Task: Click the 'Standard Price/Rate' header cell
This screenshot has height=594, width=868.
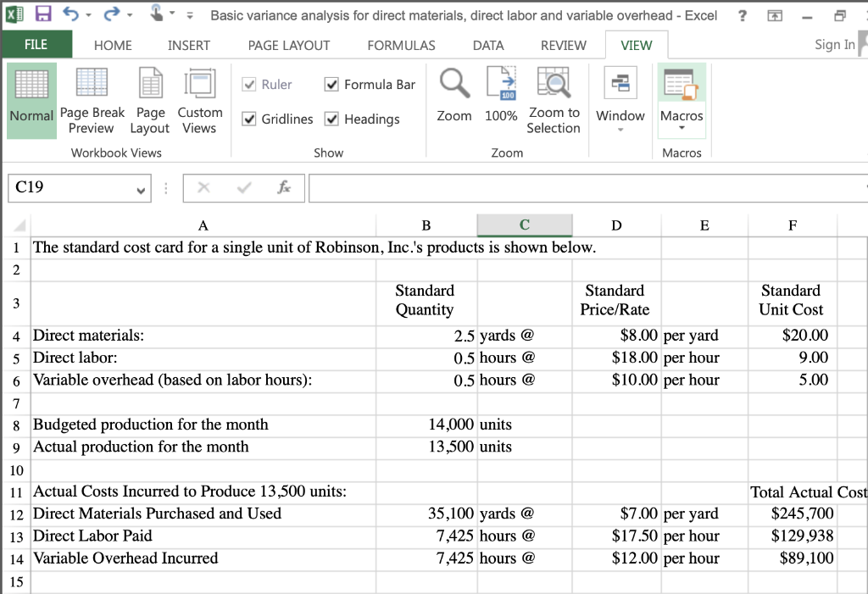Action: (617, 303)
